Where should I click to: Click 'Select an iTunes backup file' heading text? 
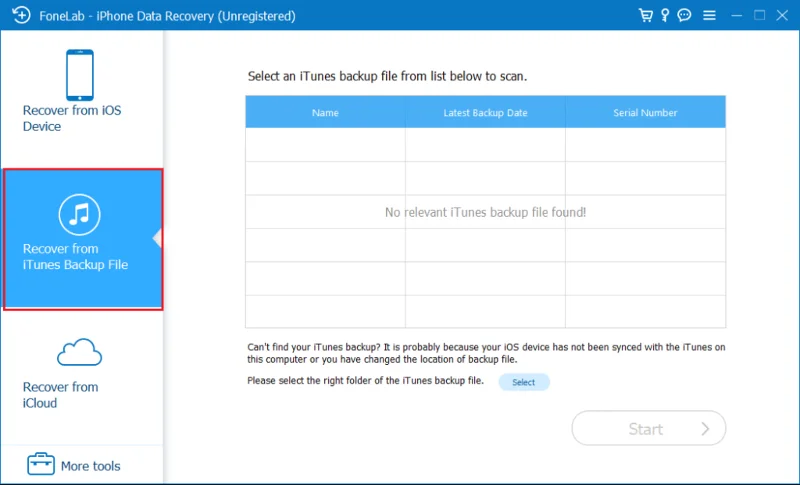point(387,76)
